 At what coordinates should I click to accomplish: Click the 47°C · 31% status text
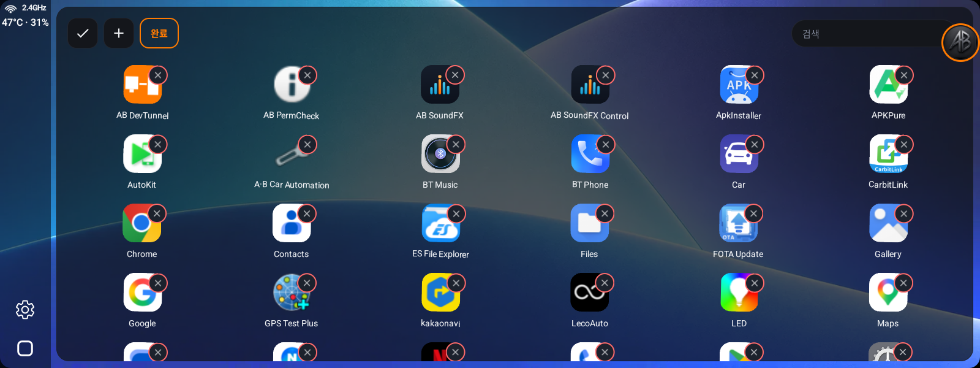(25, 22)
